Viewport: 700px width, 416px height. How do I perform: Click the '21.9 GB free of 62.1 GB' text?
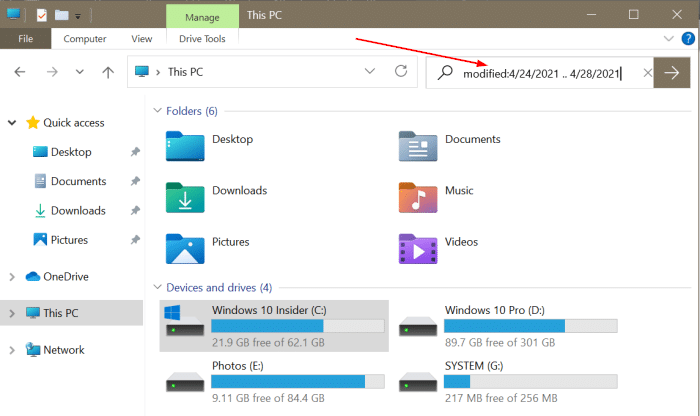coord(268,342)
